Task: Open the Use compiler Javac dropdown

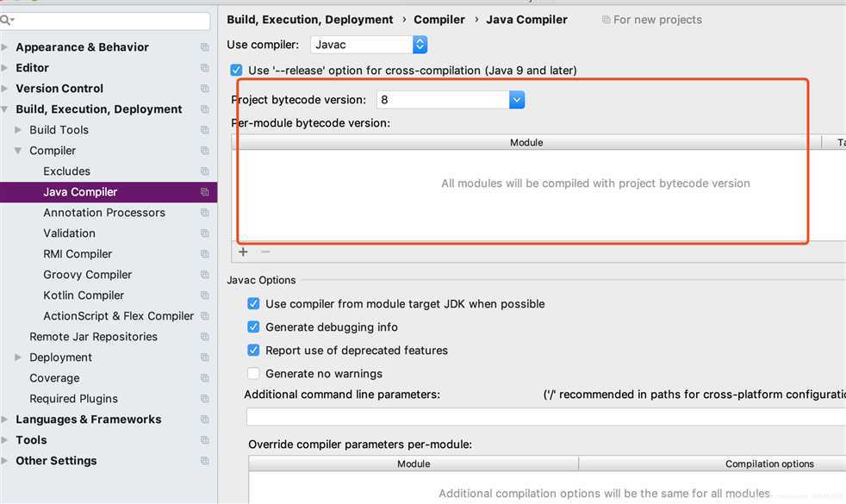Action: 369,45
